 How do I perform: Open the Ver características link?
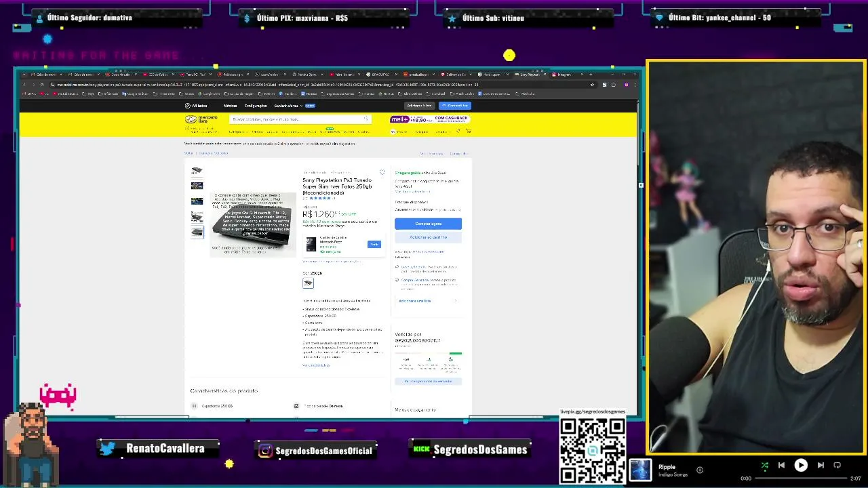coord(316,365)
